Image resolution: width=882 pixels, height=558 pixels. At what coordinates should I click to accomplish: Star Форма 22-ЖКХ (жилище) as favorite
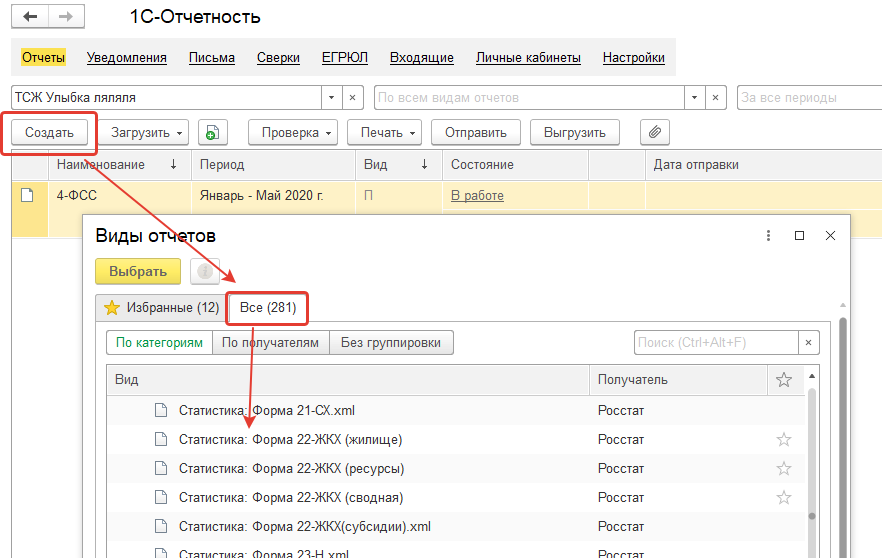click(784, 439)
